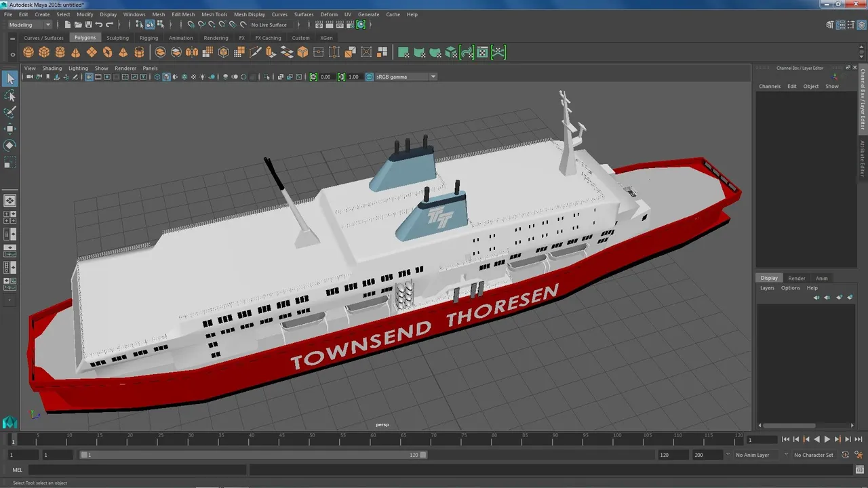Click the playback range slider bar
The image size is (868, 488).
[x=254, y=455]
